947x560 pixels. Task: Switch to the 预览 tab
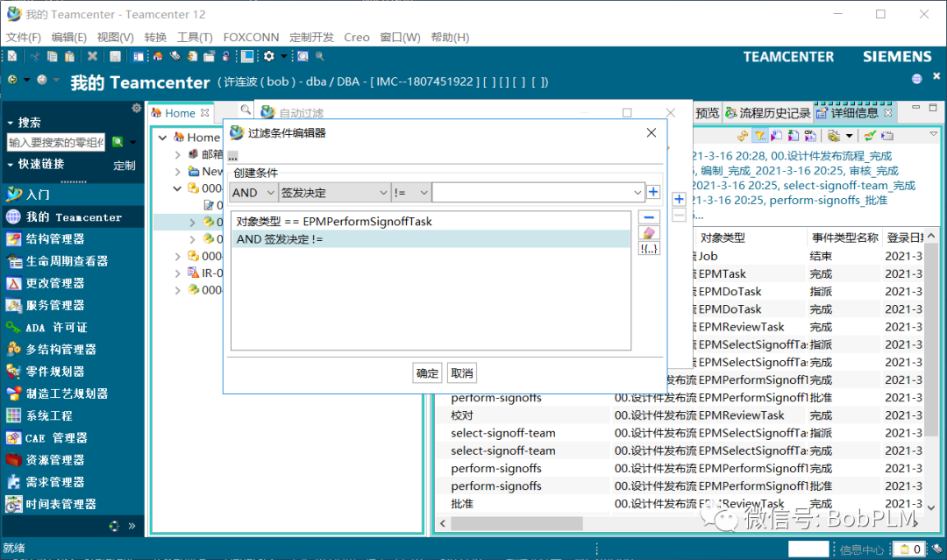[x=708, y=113]
